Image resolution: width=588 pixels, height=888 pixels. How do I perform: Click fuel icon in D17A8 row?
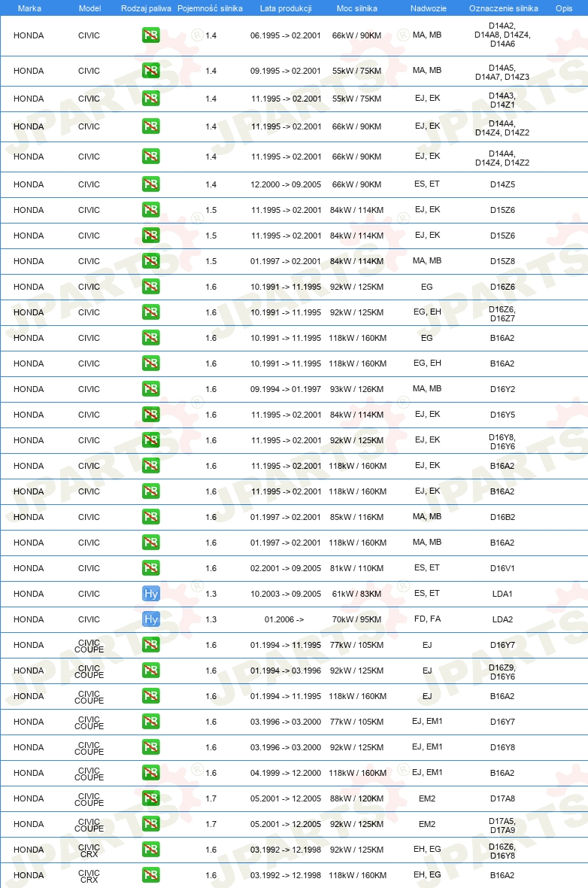pyautogui.click(x=150, y=798)
